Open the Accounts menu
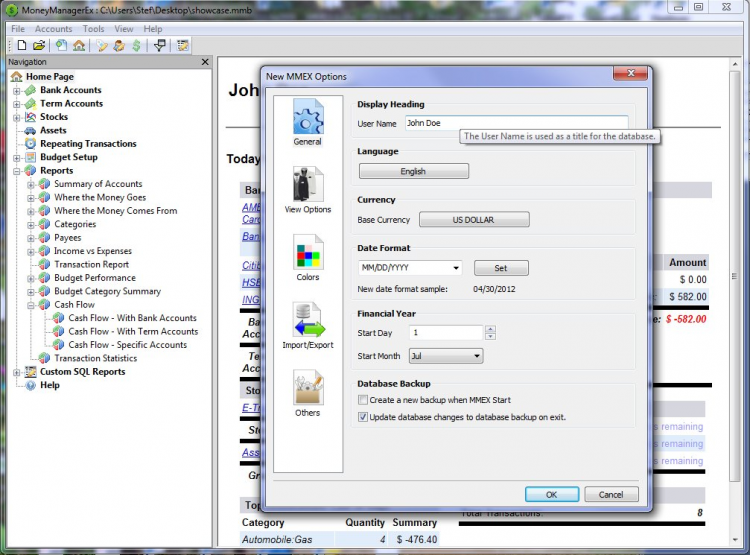The image size is (750, 555). coord(53,29)
